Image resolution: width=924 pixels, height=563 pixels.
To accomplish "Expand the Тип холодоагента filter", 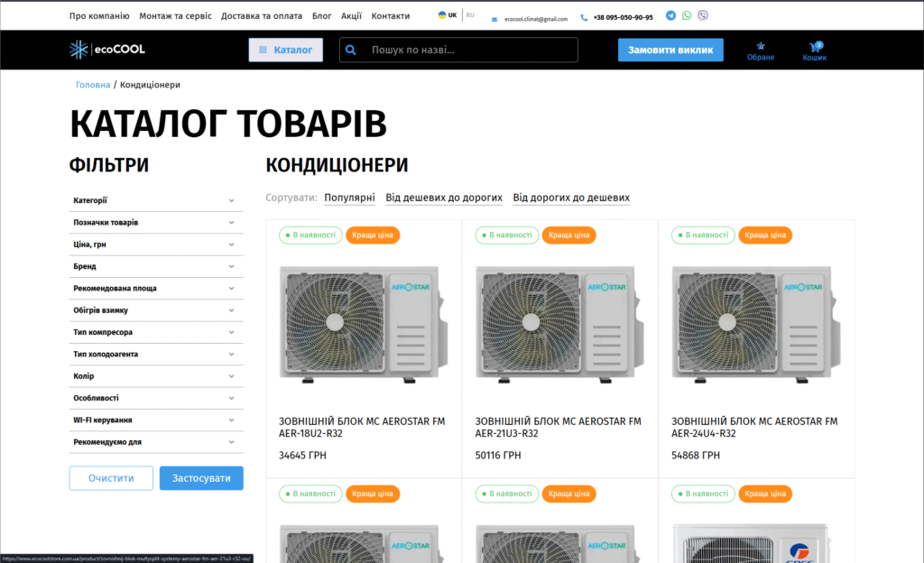I will pos(156,354).
